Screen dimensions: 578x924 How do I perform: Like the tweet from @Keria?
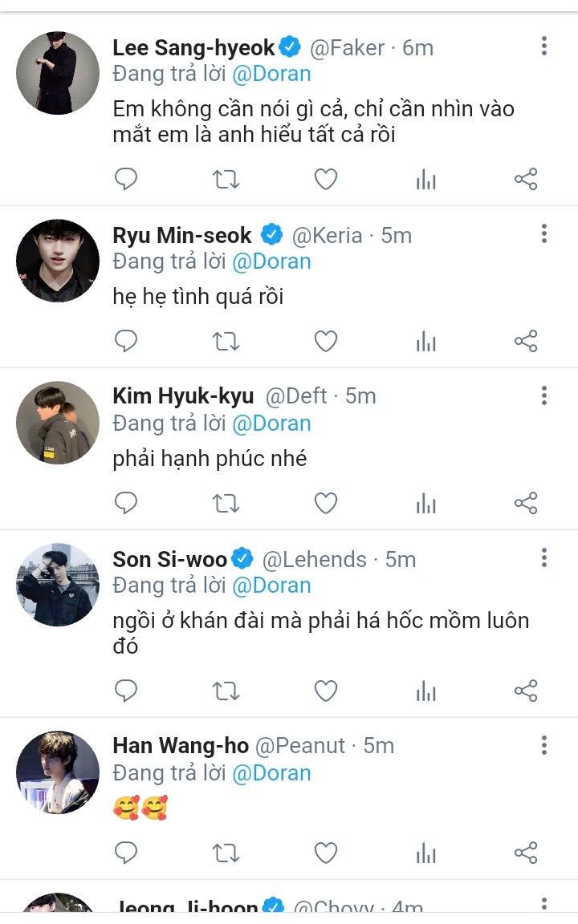click(x=325, y=342)
